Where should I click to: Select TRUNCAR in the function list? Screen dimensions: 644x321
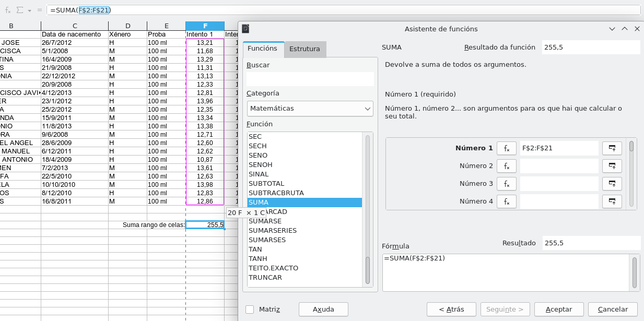305,278
